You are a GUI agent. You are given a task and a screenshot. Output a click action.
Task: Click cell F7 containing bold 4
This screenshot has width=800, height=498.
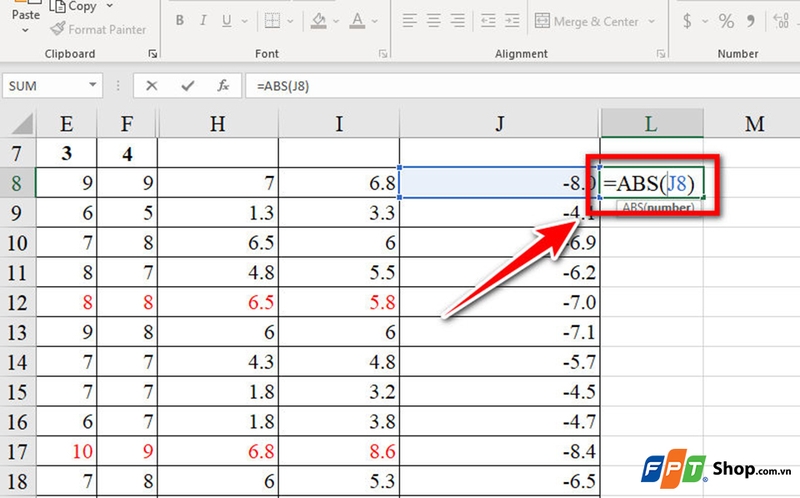coord(127,153)
